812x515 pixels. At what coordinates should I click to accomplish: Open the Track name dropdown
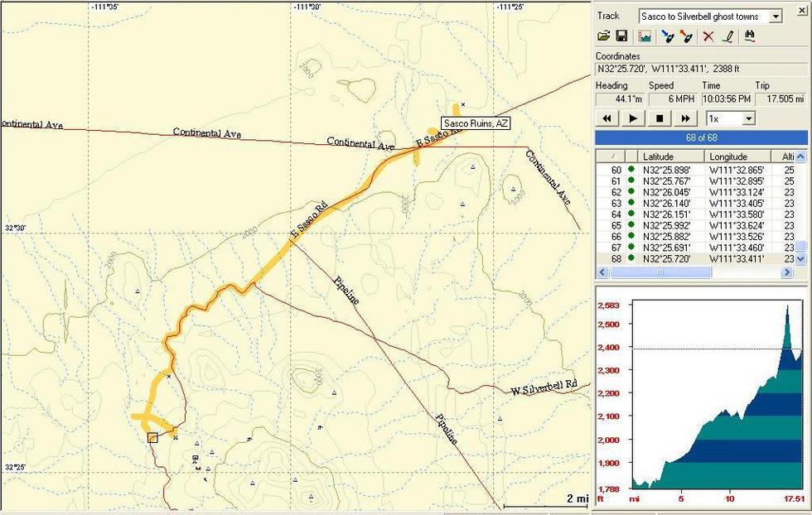(776, 17)
